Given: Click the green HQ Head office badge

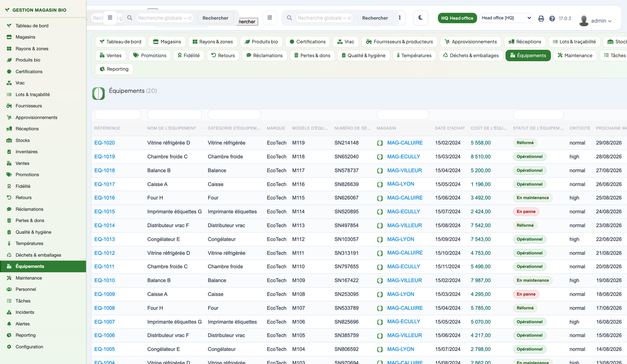Looking at the screenshot, I should click(x=457, y=18).
